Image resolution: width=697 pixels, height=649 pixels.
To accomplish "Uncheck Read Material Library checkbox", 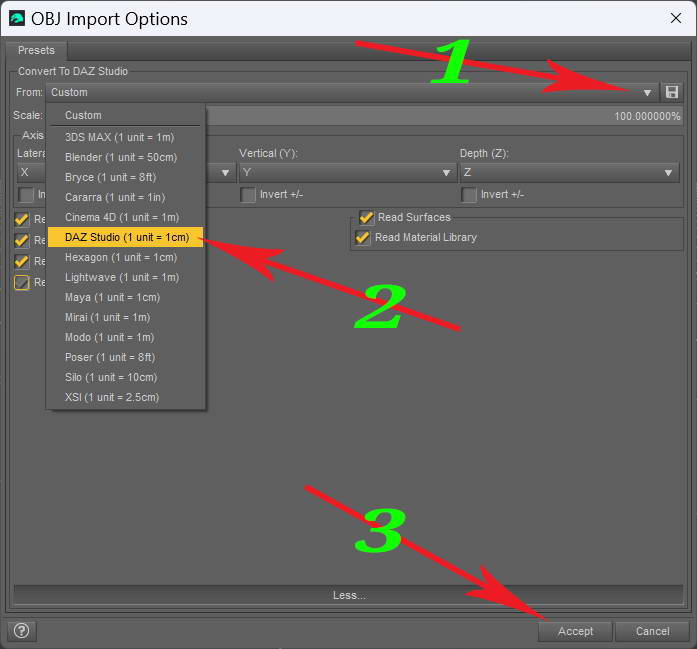I will pyautogui.click(x=362, y=237).
